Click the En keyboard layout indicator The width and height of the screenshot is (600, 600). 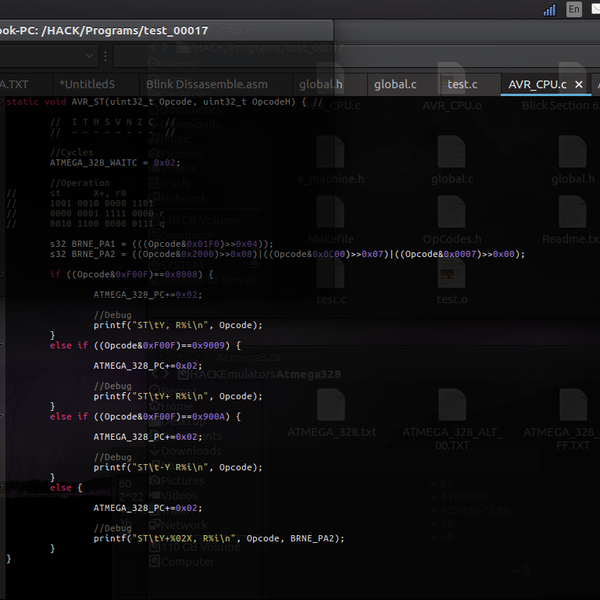click(x=574, y=10)
